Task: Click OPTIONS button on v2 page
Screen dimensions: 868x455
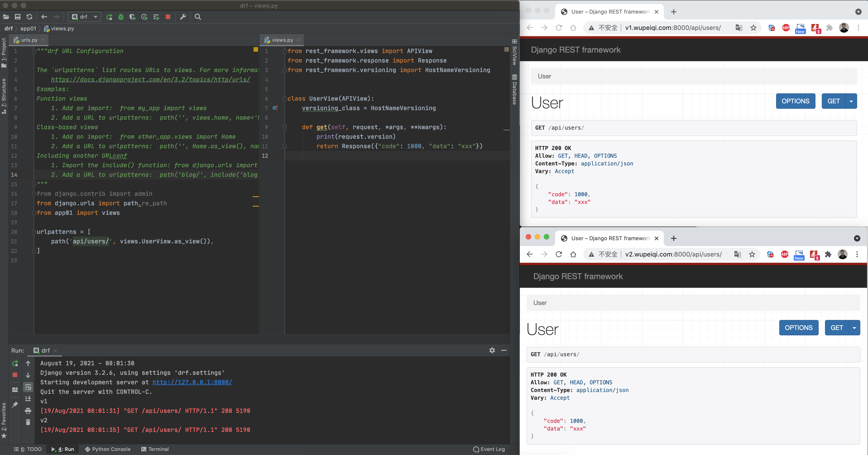Action: (x=798, y=328)
